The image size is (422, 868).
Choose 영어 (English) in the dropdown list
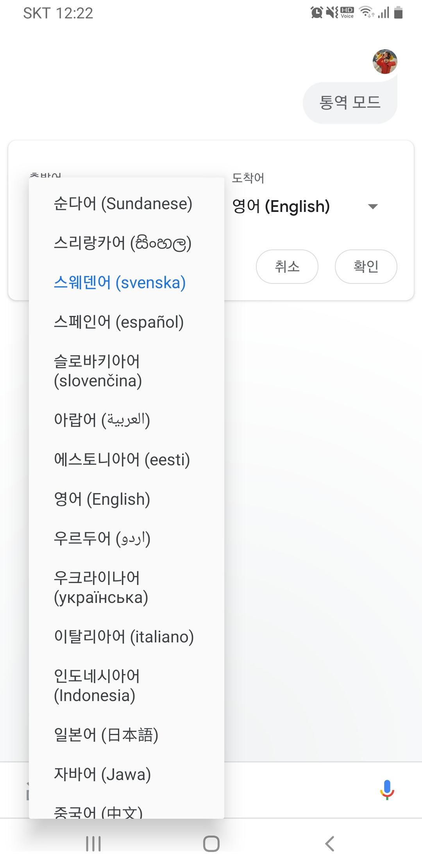click(x=127, y=499)
